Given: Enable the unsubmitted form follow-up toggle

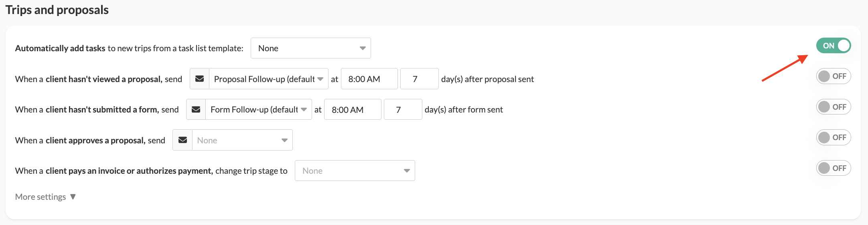Looking at the screenshot, I should (833, 107).
